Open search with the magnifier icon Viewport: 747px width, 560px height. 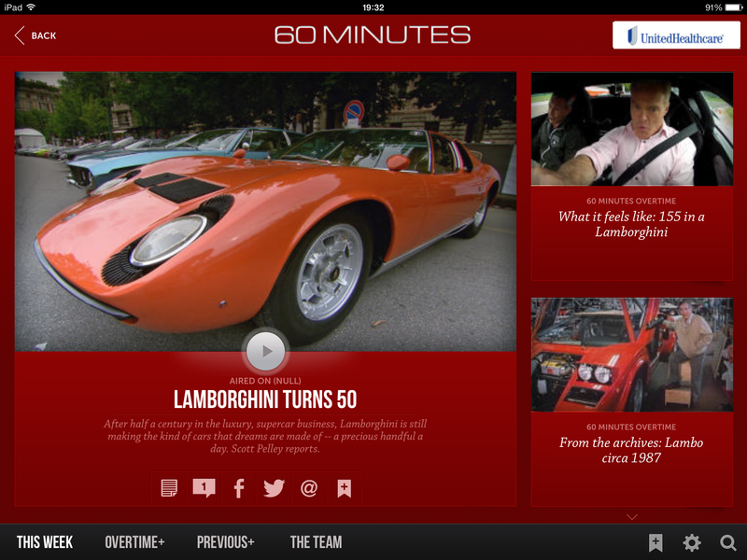727,542
